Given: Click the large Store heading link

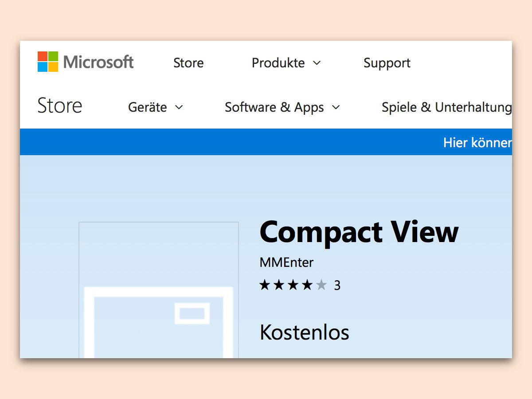Looking at the screenshot, I should click(60, 106).
